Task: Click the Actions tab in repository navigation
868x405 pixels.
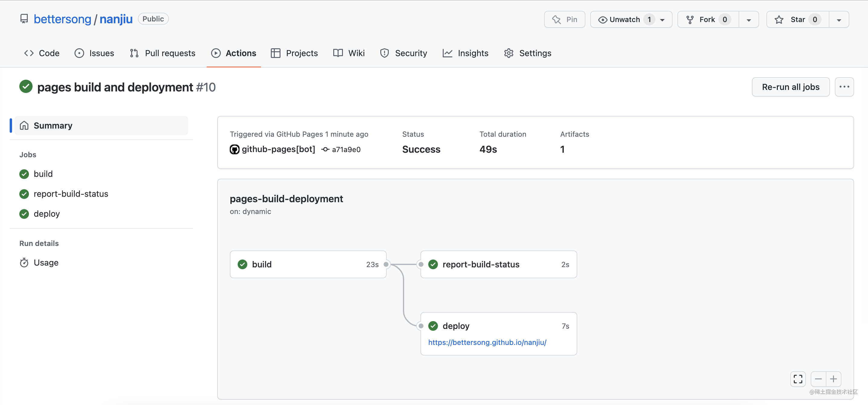Action: coord(241,53)
